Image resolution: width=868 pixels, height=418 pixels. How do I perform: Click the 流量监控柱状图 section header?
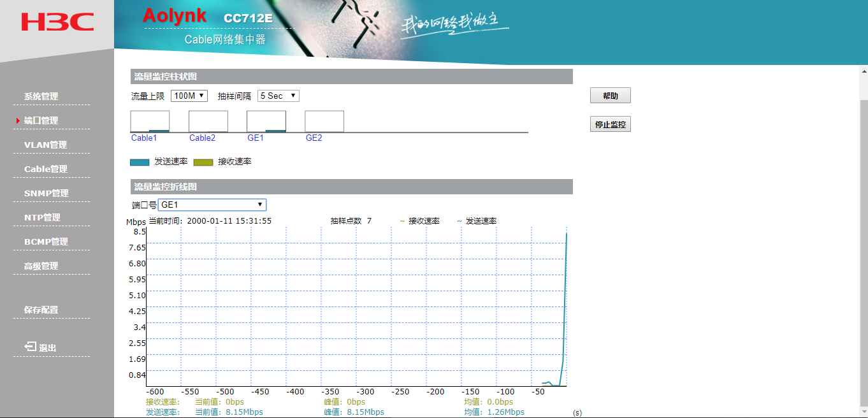click(351, 76)
